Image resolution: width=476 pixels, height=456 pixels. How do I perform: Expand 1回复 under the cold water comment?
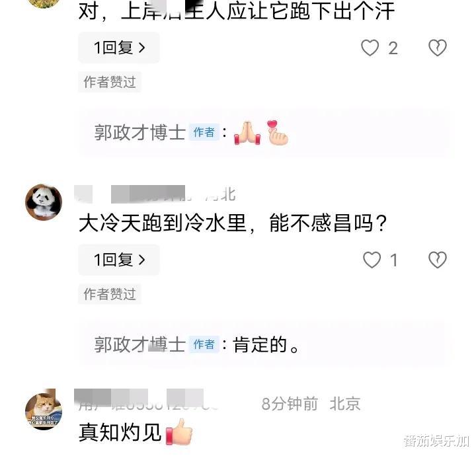click(x=119, y=260)
